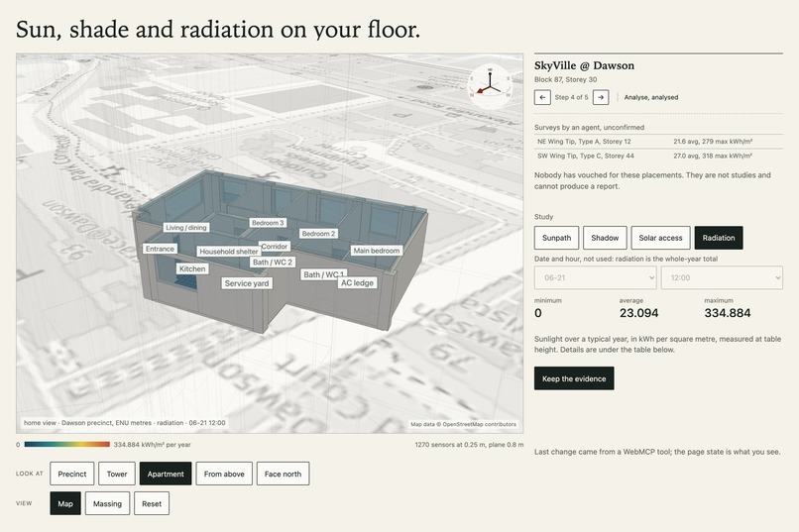This screenshot has width=799, height=532.
Task: Click the Analyse, analysed status text
Action: click(x=651, y=97)
